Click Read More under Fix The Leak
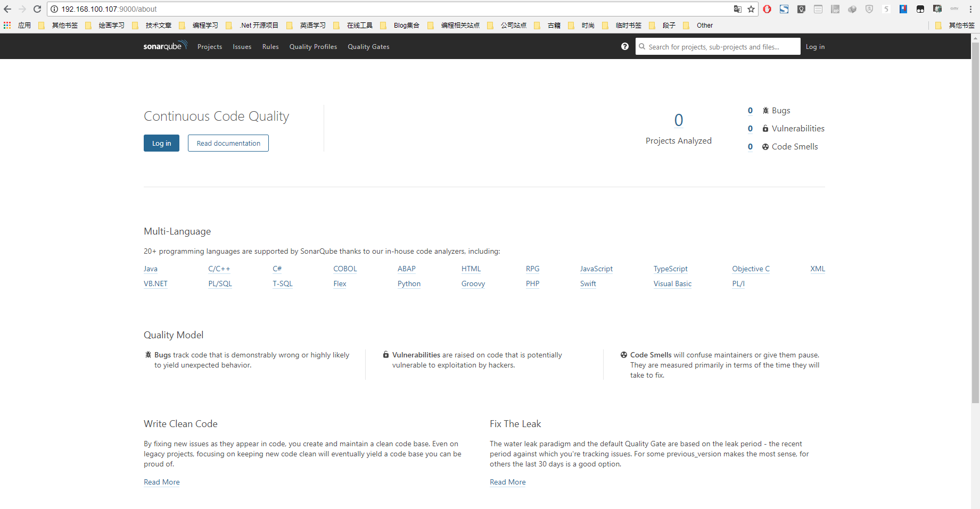The height and width of the screenshot is (509, 980). click(508, 482)
